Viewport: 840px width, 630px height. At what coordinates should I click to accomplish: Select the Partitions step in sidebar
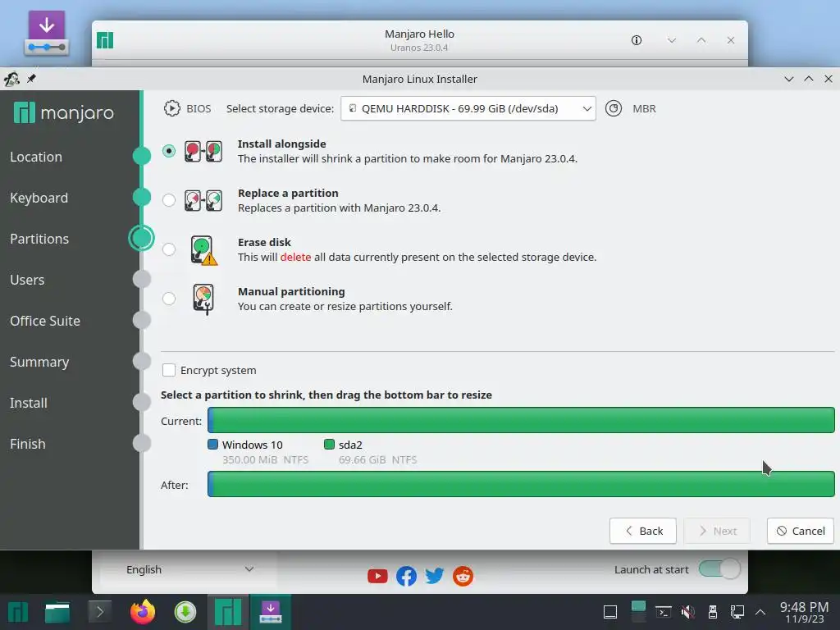coord(39,239)
